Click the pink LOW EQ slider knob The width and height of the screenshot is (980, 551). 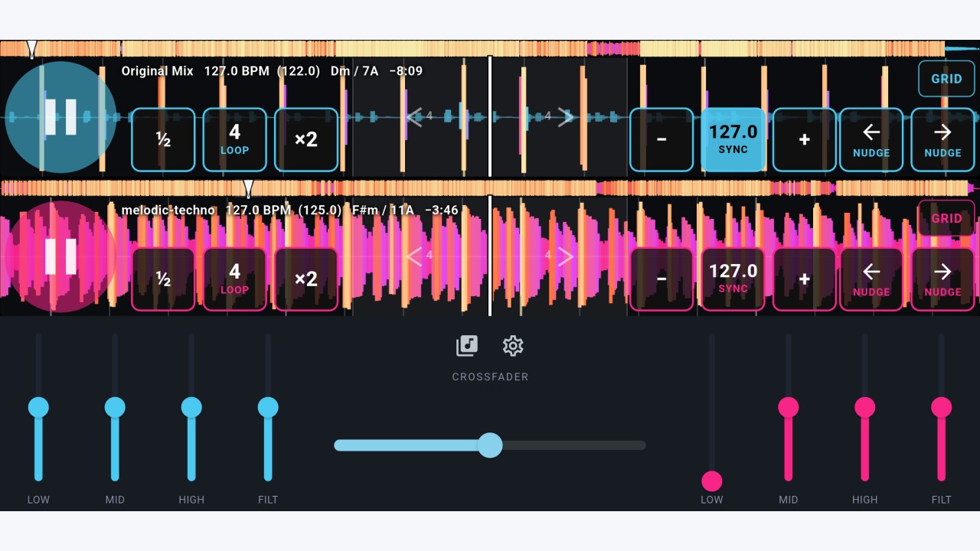click(712, 481)
